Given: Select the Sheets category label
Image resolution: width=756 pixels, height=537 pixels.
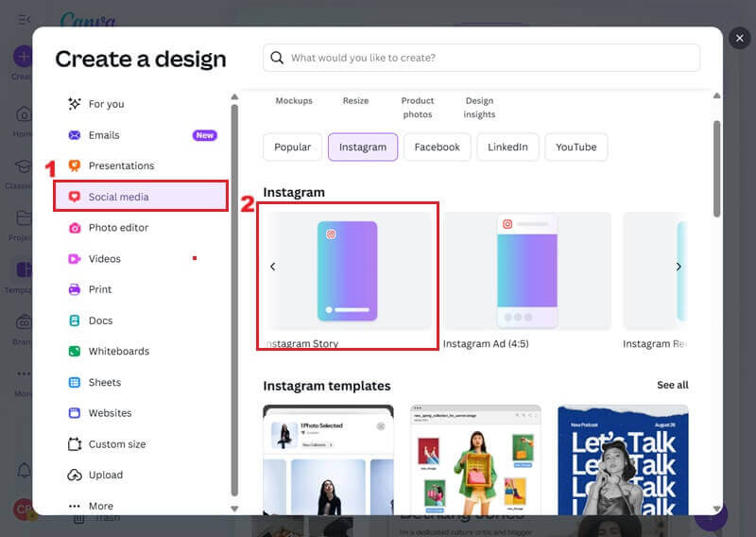Looking at the screenshot, I should pos(105,382).
